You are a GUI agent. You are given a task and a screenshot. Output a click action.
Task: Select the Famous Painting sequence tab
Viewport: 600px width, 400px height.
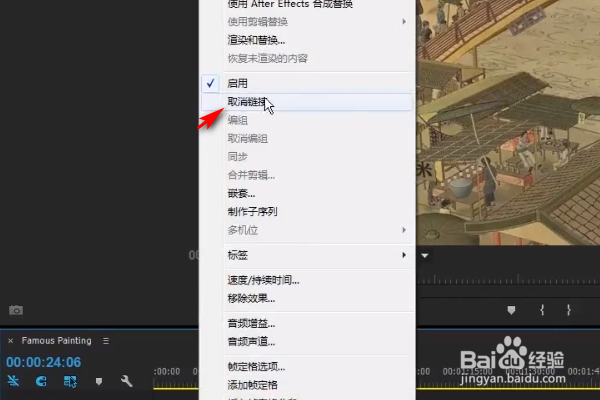(x=57, y=341)
